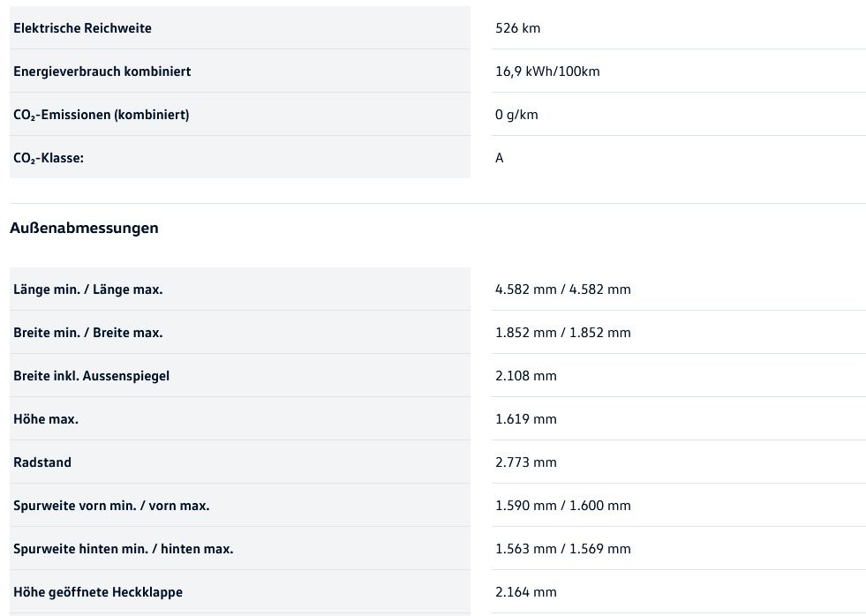Select the 16,9 kWh/100km consumption value
Viewport: 866px width, 616px height.
547,71
